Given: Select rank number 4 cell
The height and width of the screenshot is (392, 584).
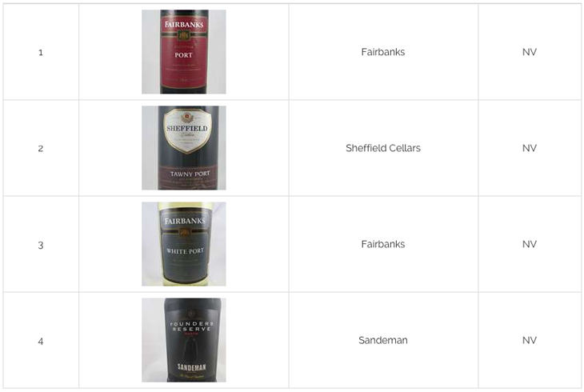Looking at the screenshot, I should coord(41,341).
